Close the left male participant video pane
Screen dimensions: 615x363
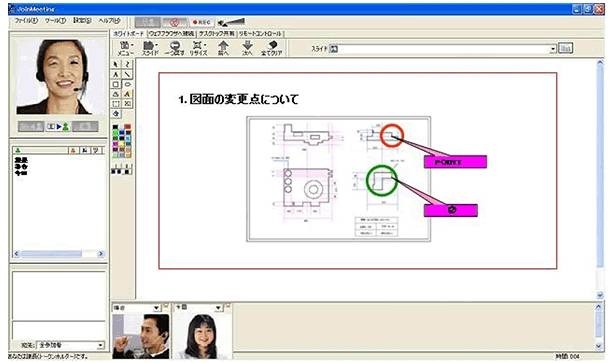coord(165,306)
